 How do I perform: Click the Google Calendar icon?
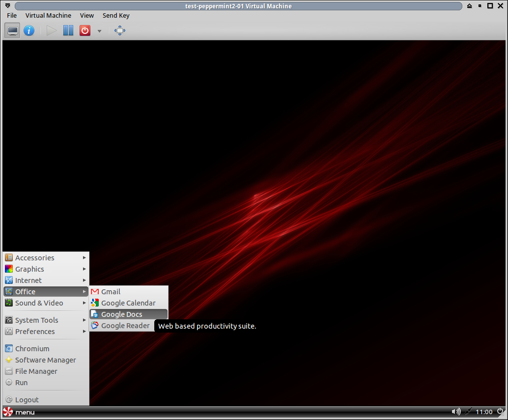[x=95, y=303]
